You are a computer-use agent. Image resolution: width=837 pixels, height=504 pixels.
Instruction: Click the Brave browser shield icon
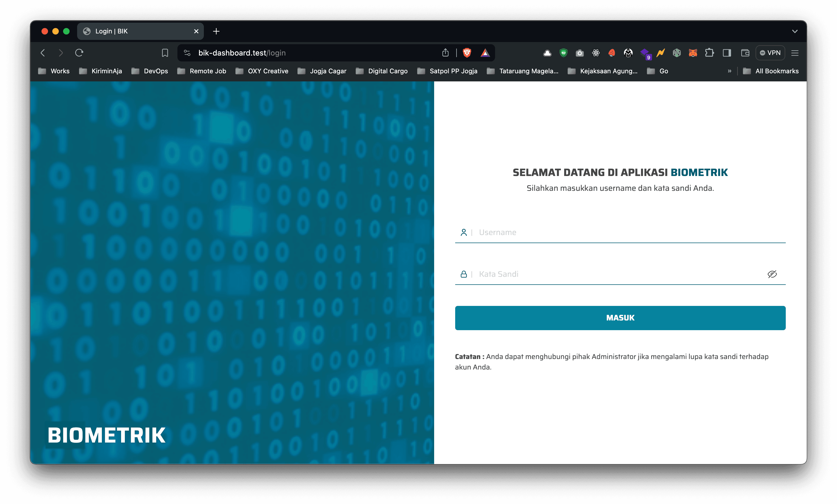[x=466, y=53]
